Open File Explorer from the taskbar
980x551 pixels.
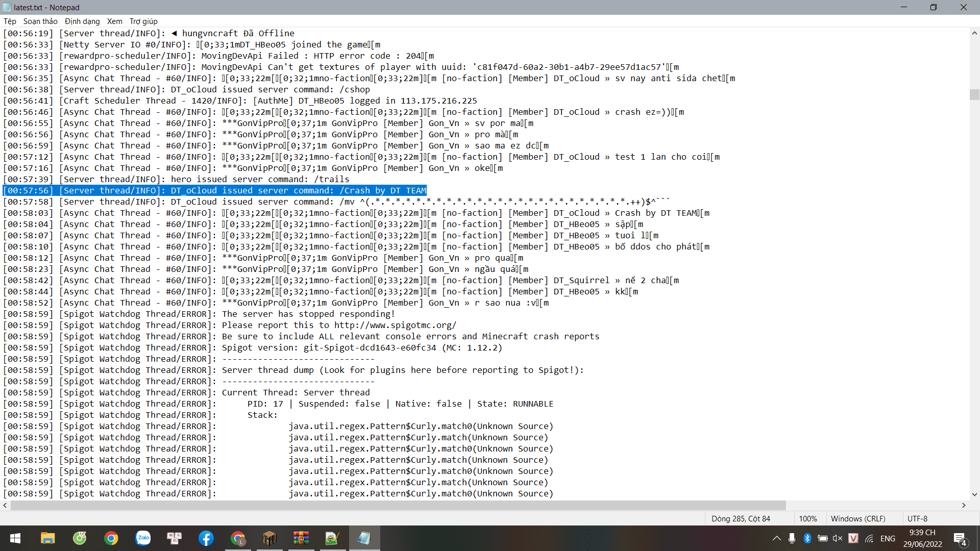pyautogui.click(x=47, y=538)
